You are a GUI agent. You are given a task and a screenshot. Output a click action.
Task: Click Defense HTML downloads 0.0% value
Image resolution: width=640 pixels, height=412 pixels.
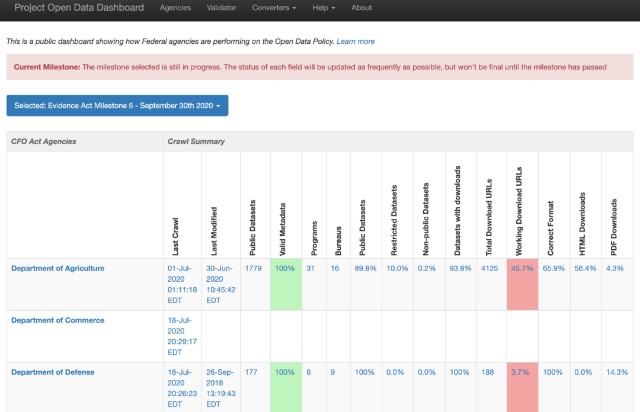pyautogui.click(x=583, y=372)
